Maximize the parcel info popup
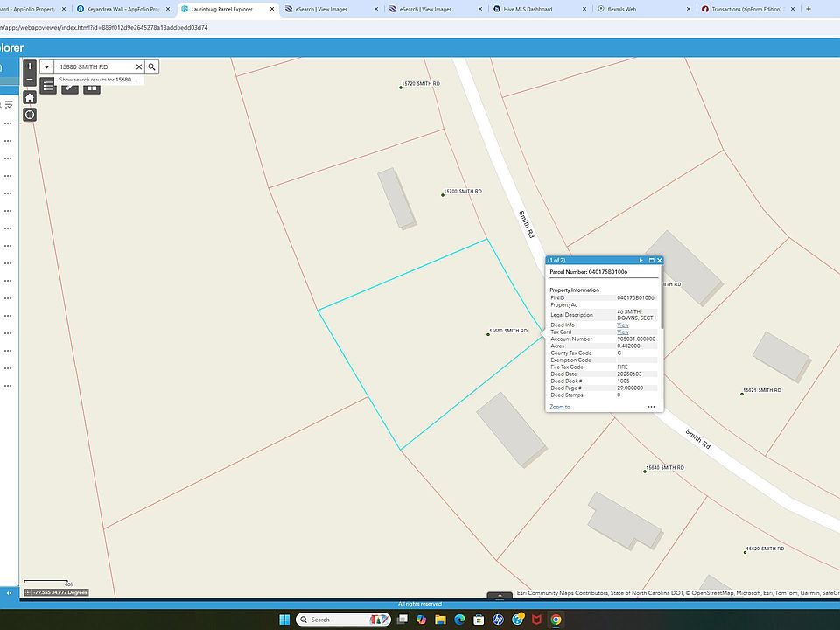840x630 pixels. click(650, 260)
